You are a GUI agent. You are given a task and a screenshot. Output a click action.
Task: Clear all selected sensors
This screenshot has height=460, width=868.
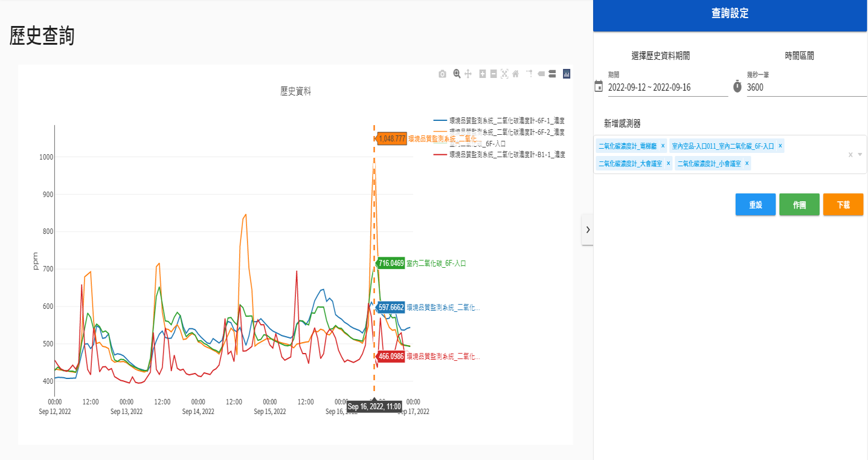pos(850,155)
